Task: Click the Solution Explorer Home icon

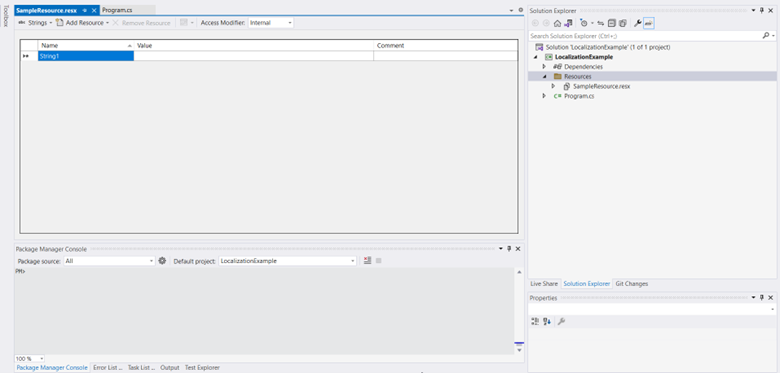Action: (x=557, y=23)
